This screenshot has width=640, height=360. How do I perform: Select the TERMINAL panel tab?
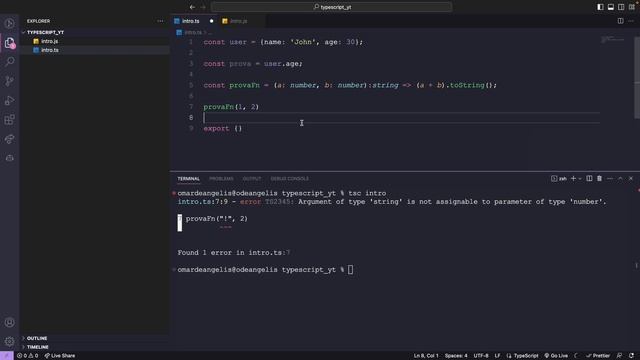tap(189, 178)
